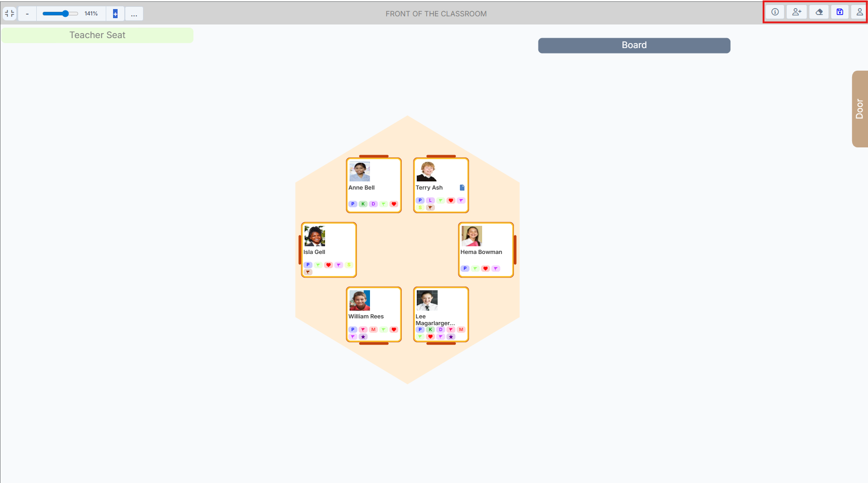Click the brown flag badge on Isla Gell

[x=308, y=272]
